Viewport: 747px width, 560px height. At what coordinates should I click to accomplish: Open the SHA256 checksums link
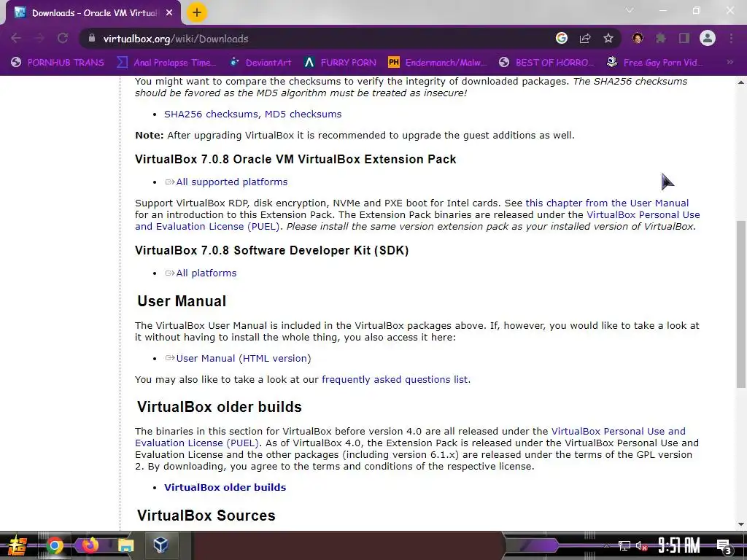212,114
